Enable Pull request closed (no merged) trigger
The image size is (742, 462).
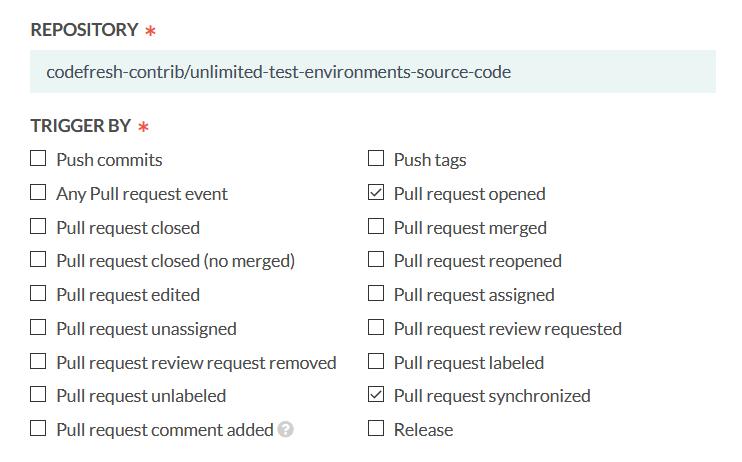(x=38, y=260)
